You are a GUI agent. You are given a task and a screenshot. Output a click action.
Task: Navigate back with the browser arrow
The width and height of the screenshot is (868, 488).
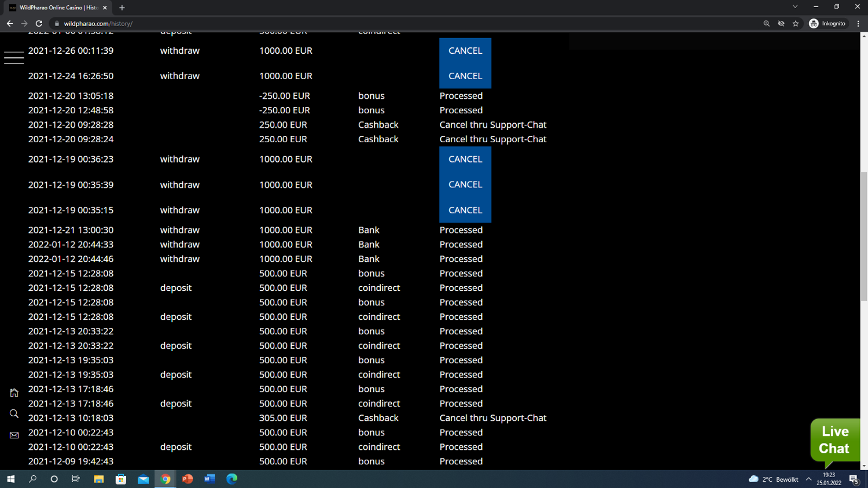click(x=9, y=24)
